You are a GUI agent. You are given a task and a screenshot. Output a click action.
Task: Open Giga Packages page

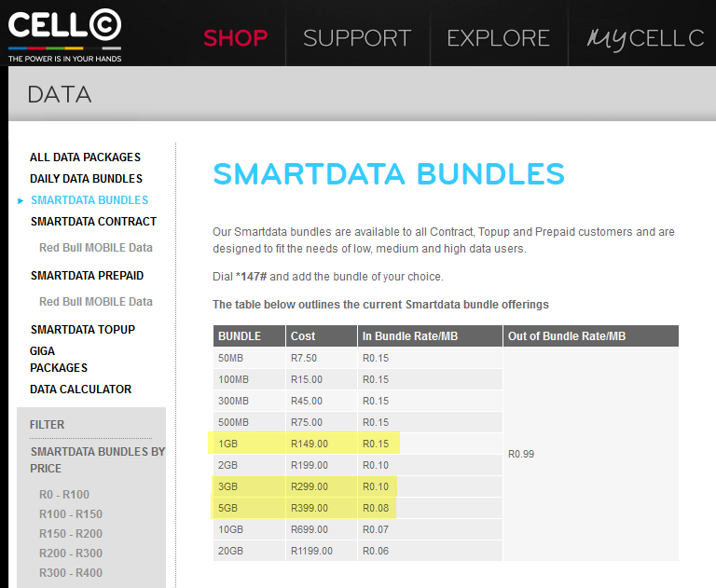59,360
